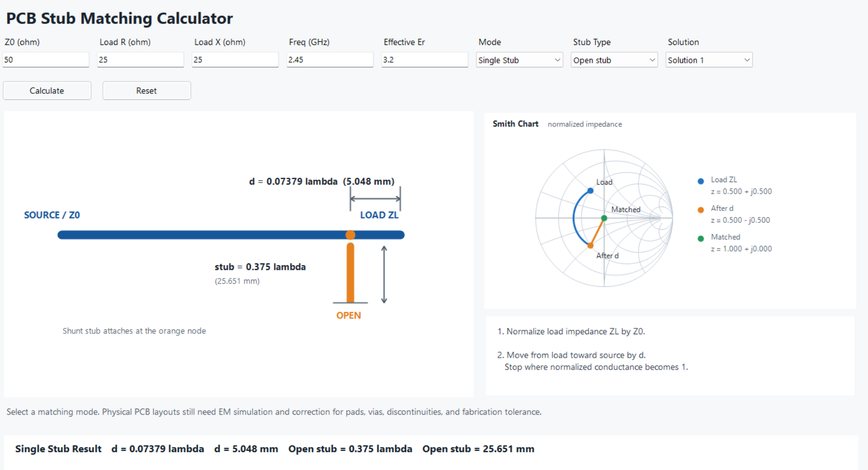Click the 'Solution' field label
This screenshot has width=868, height=470.
point(683,42)
